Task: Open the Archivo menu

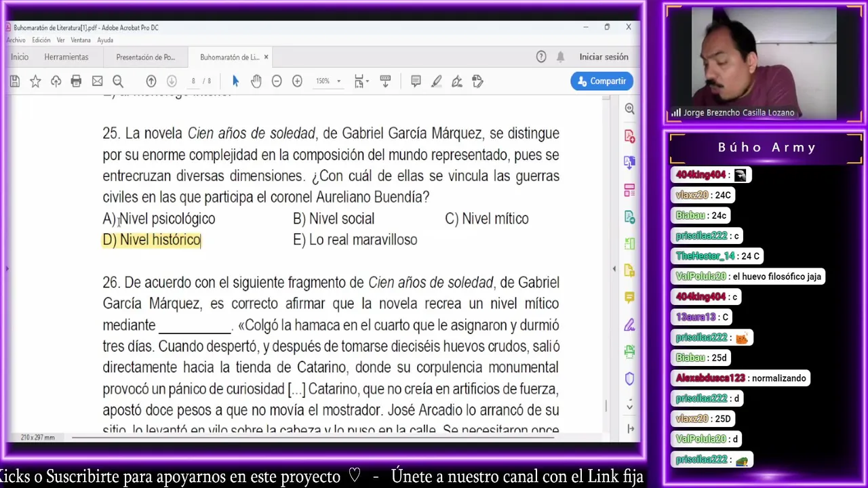Action: (16, 40)
